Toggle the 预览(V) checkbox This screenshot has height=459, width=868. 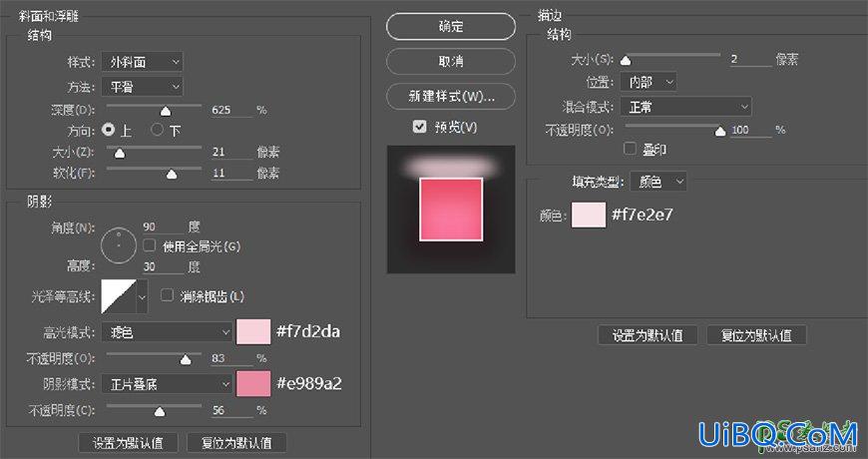point(419,127)
